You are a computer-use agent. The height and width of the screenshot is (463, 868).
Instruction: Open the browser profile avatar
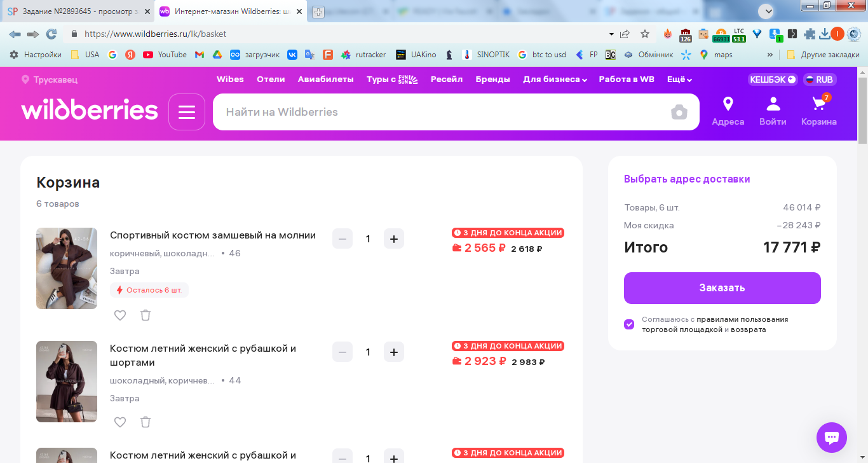(x=837, y=34)
